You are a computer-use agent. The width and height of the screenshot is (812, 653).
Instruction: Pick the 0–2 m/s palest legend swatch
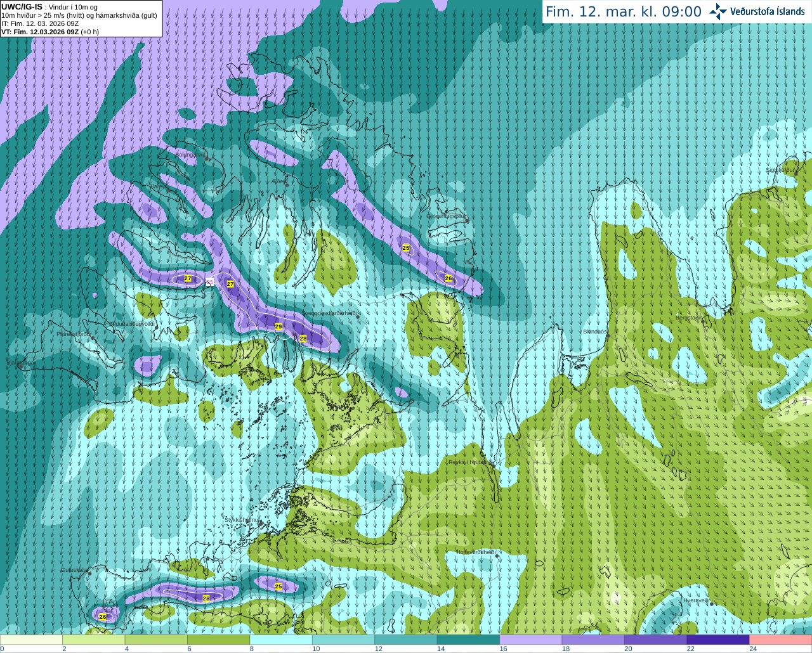coord(31,640)
